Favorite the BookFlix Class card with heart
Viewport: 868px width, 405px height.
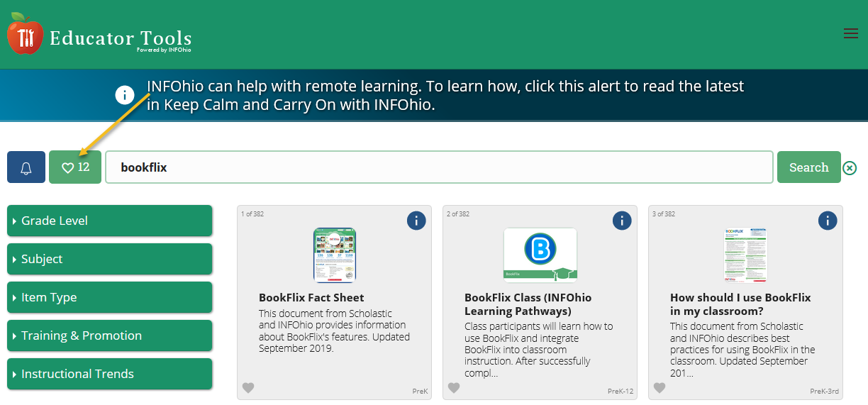coord(454,388)
